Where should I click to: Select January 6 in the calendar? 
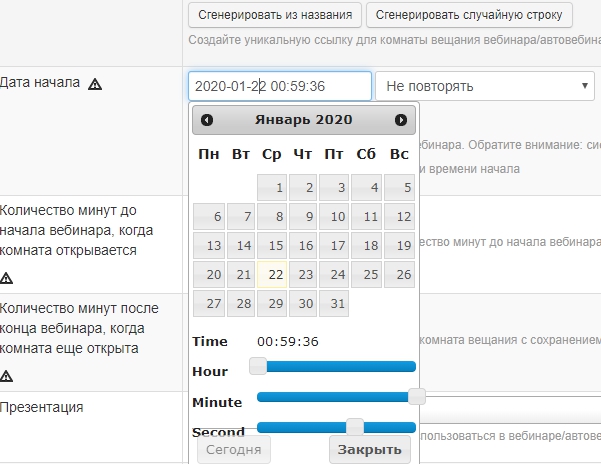[x=208, y=217]
